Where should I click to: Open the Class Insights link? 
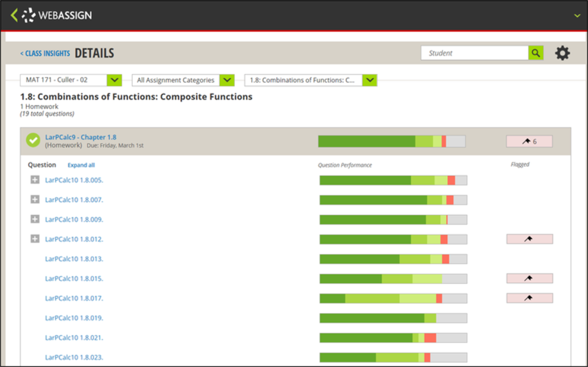(x=45, y=53)
